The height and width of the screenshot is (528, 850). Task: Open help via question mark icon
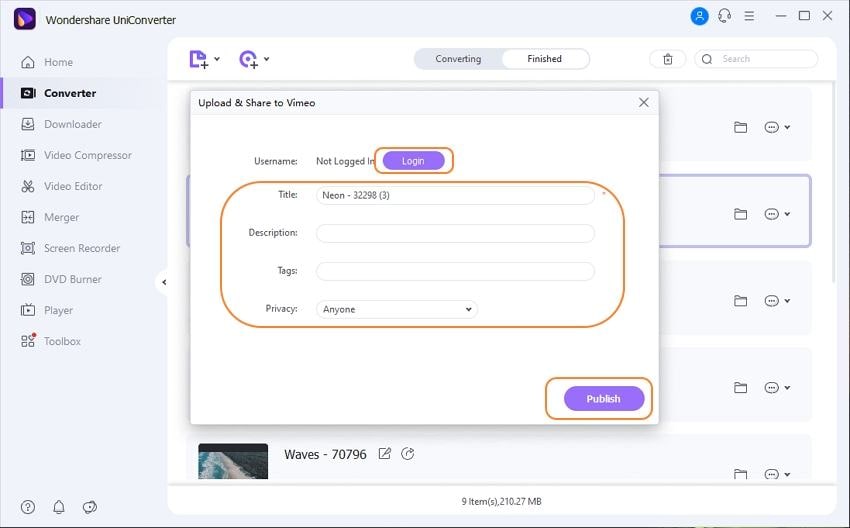(x=28, y=507)
